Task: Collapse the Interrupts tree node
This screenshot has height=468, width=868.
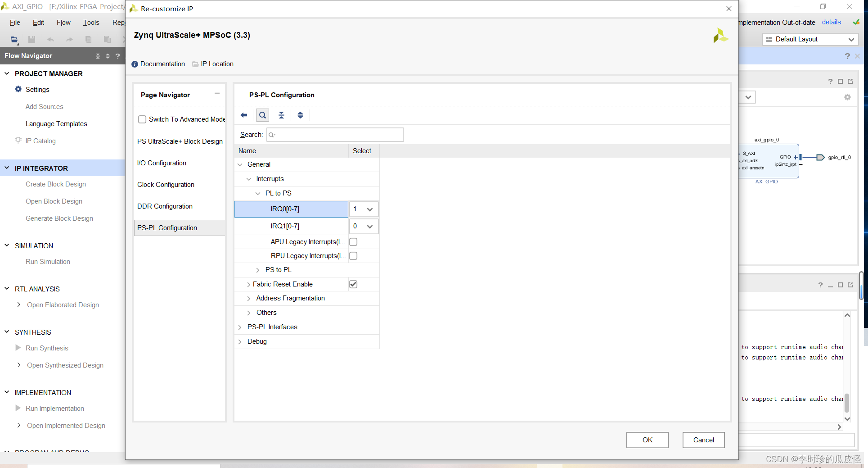Action: [x=249, y=179]
